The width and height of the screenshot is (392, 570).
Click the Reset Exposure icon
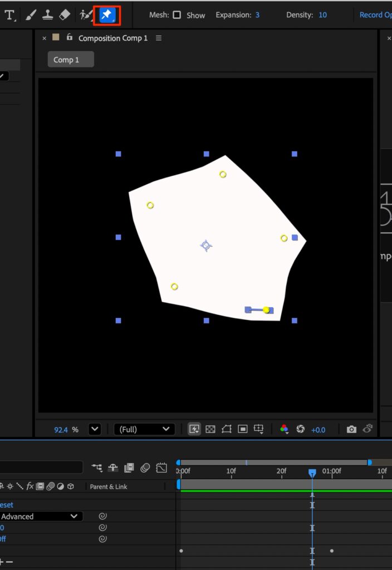coord(301,429)
